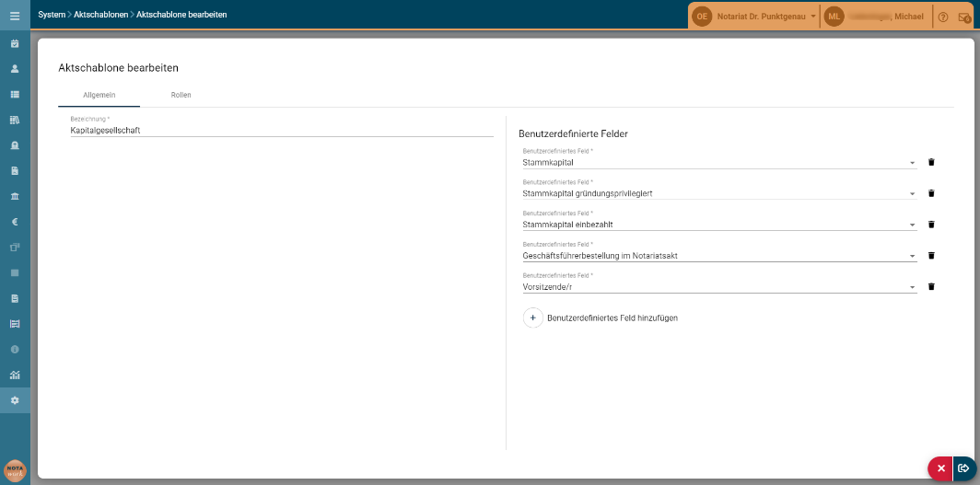Click the Michael user name

click(909, 17)
